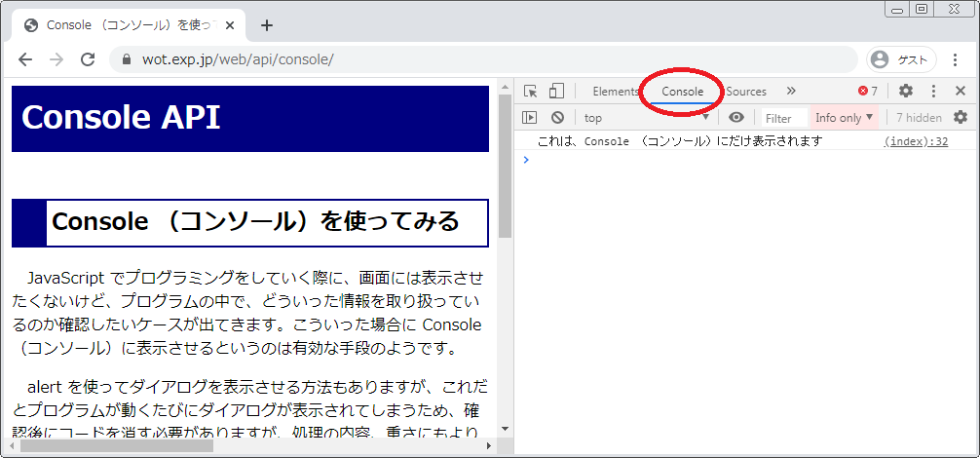The width and height of the screenshot is (980, 458).
Task: Click the Console API page heading
Action: 121,117
